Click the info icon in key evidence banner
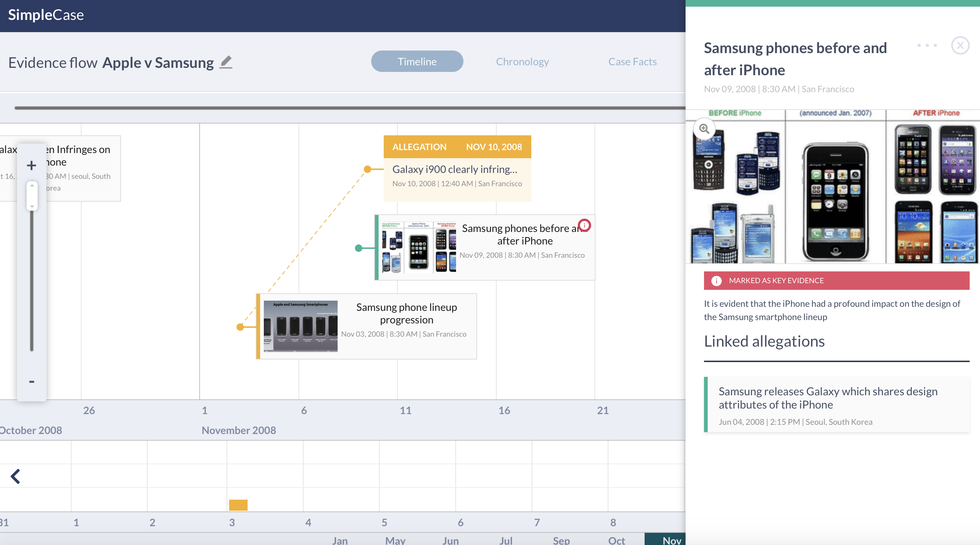The width and height of the screenshot is (980, 545). coord(716,281)
